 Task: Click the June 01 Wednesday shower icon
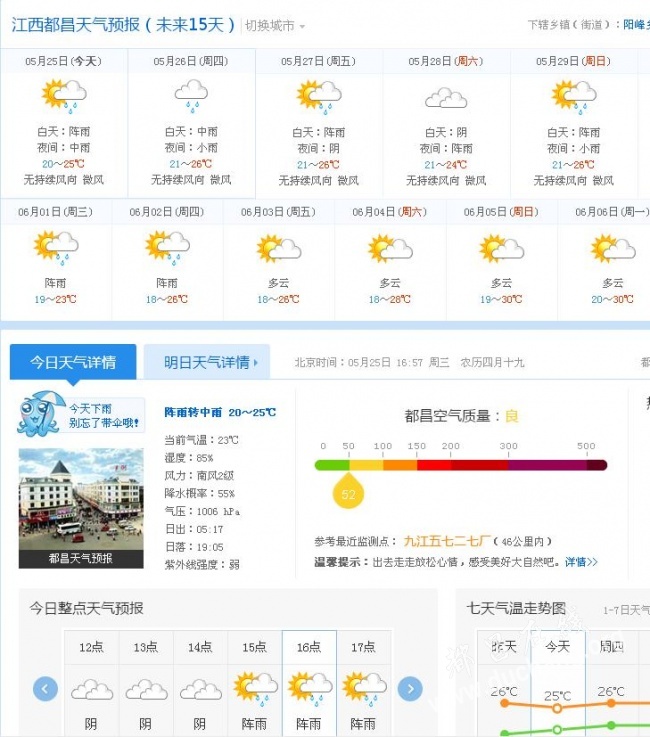click(x=56, y=247)
